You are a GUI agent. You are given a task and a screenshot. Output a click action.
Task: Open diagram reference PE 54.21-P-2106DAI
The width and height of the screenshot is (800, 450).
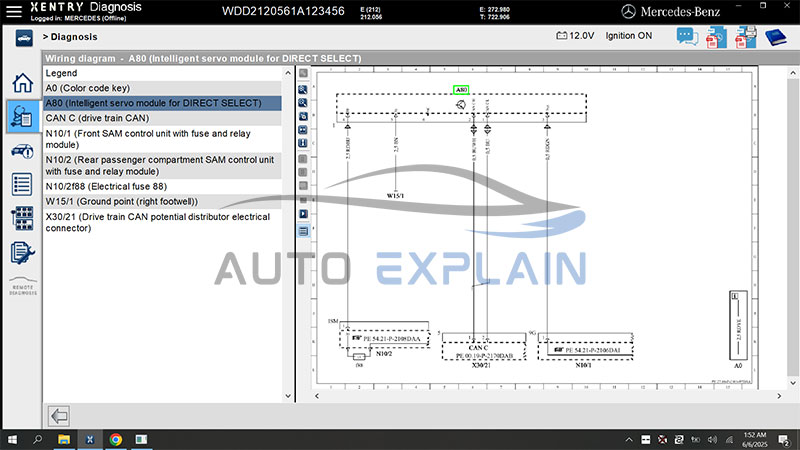(593, 350)
